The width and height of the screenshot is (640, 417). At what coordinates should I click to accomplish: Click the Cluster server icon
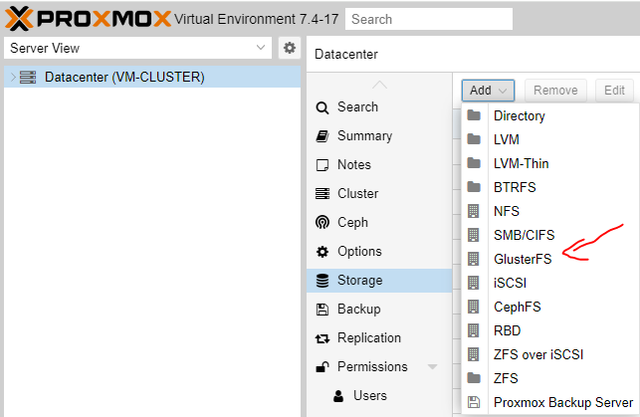coord(322,193)
